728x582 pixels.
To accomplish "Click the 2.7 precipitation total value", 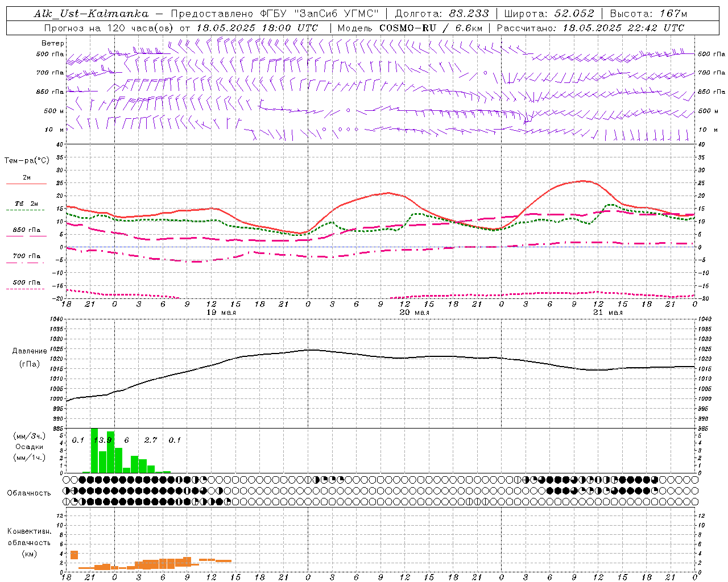I will (151, 440).
